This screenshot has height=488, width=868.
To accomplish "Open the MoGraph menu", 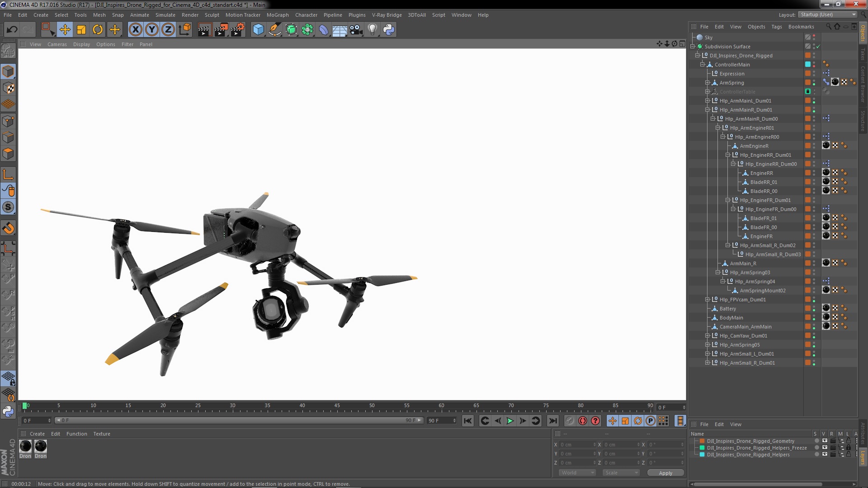I will pyautogui.click(x=278, y=15).
